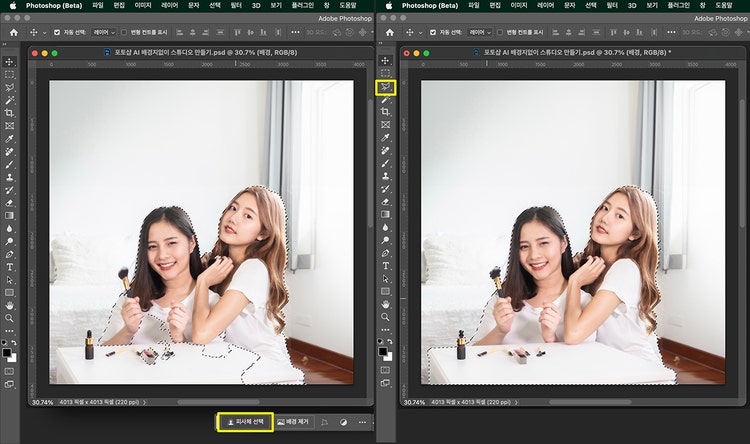Select the Crop tool in right window toolbar
750x444 pixels.
pos(385,112)
